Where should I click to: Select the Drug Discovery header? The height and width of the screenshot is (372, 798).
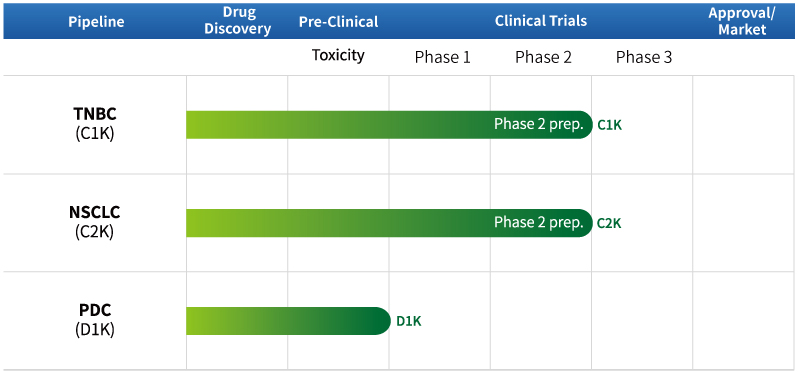click(237, 21)
